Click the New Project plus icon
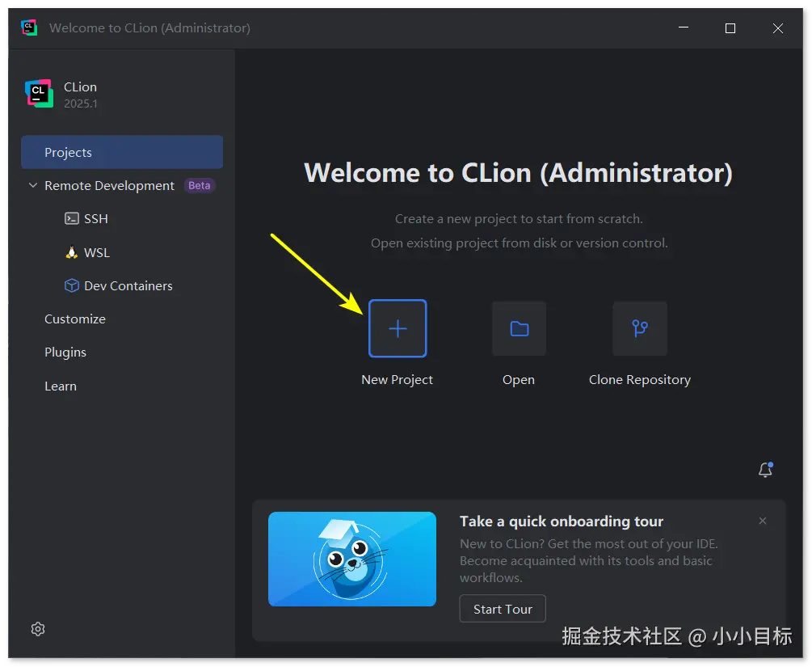The image size is (812, 667). coord(398,328)
